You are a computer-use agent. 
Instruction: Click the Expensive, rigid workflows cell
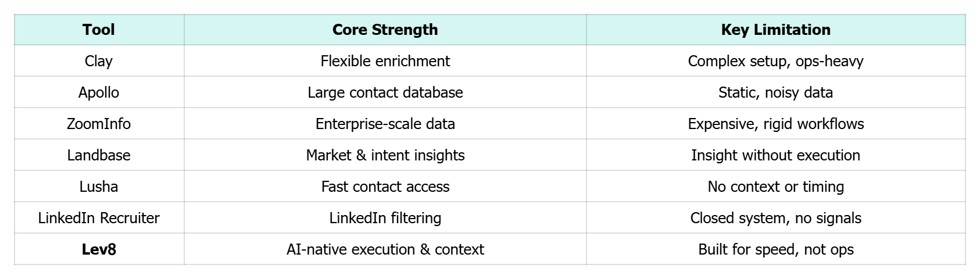pyautogui.click(x=775, y=124)
